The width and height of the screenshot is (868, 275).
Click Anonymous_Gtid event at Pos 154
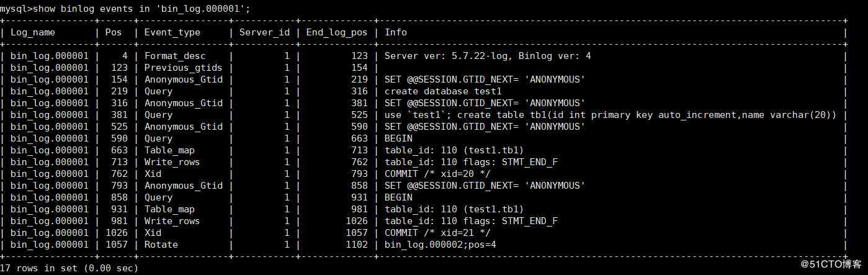184,79
